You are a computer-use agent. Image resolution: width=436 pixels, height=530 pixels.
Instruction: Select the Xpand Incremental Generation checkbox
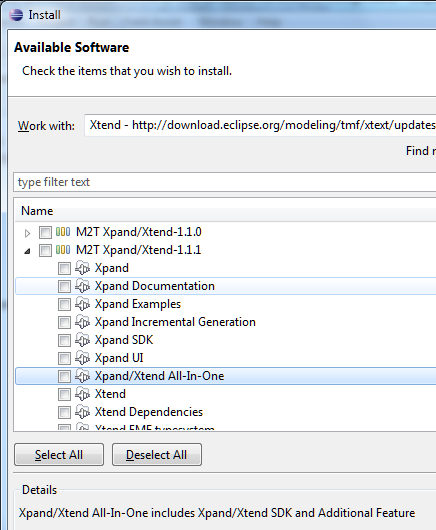point(64,322)
